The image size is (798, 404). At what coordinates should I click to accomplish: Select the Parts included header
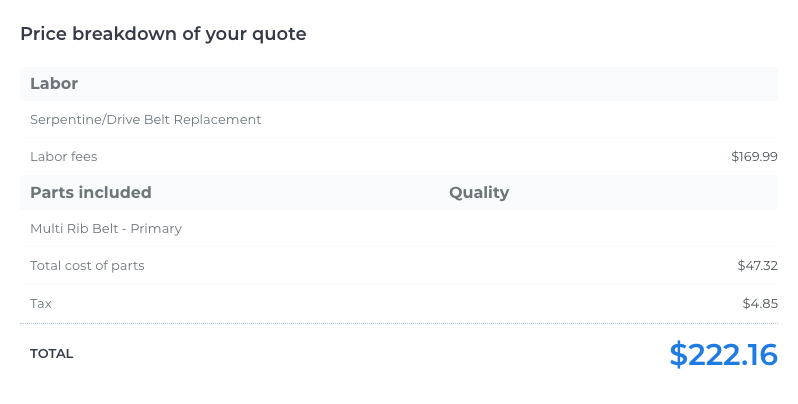coord(91,192)
